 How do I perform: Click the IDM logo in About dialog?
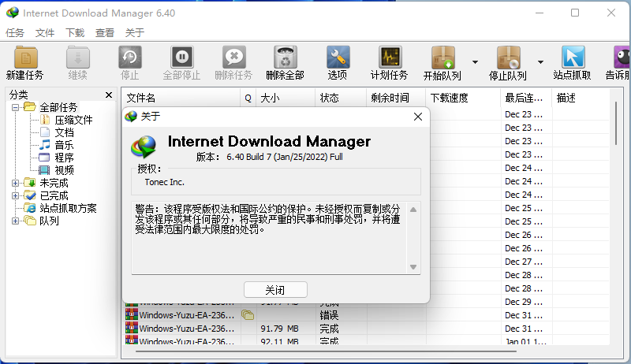coord(144,147)
